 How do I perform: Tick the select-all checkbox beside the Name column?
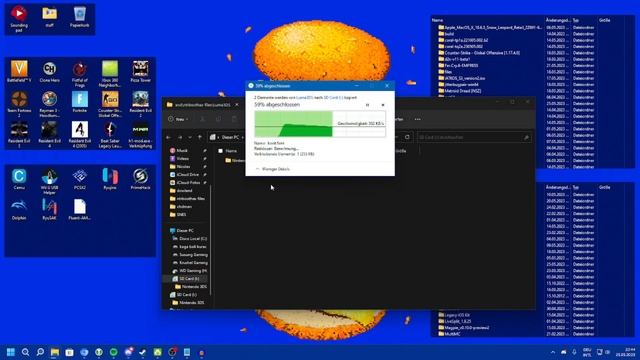point(220,151)
